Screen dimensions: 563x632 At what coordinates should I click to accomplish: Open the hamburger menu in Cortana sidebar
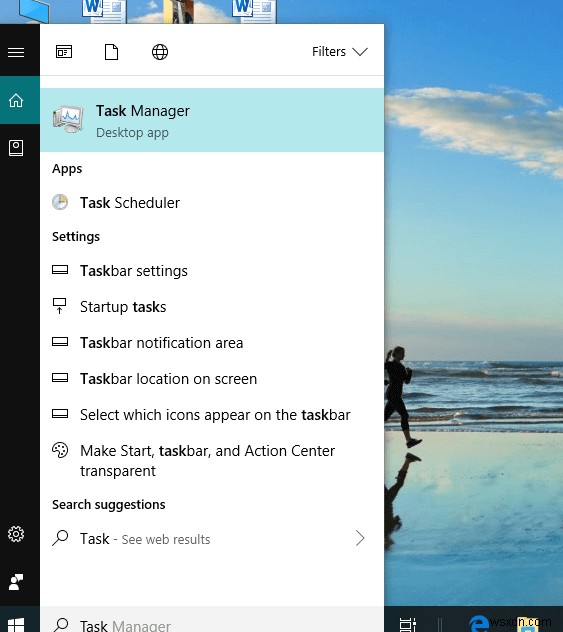coord(16,52)
